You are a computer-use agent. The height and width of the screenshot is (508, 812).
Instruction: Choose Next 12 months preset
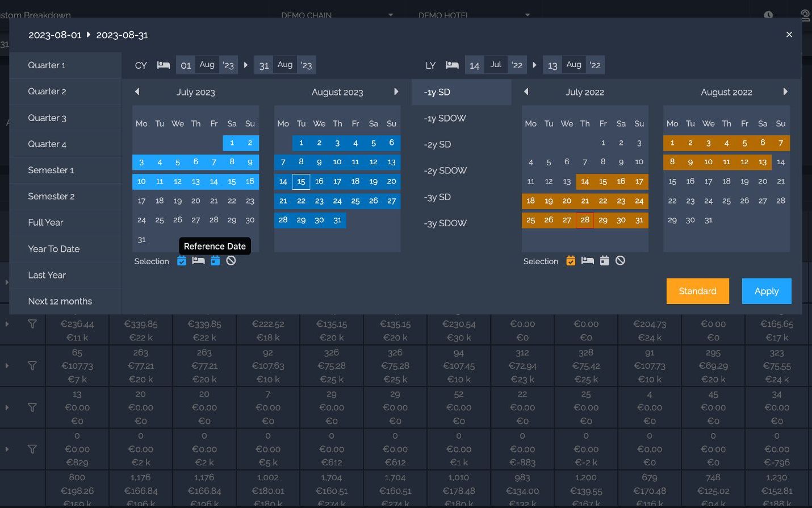[x=66, y=301]
